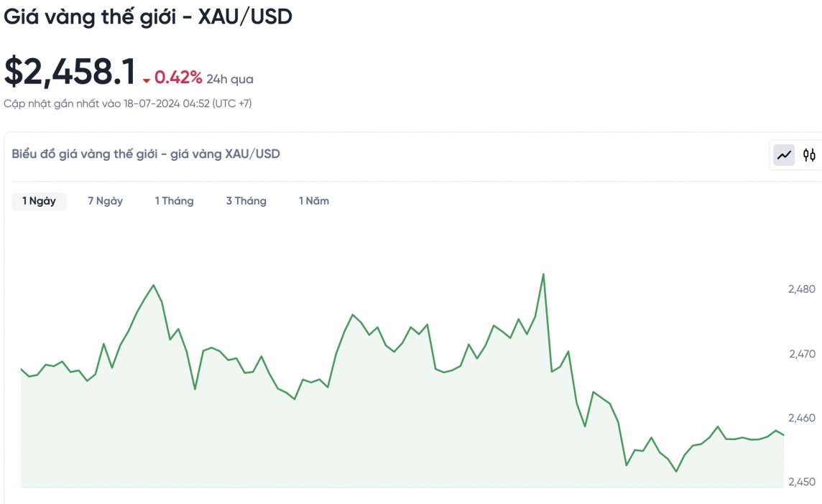
Task: Switch to the candlestick chart icon
Action: 810,154
